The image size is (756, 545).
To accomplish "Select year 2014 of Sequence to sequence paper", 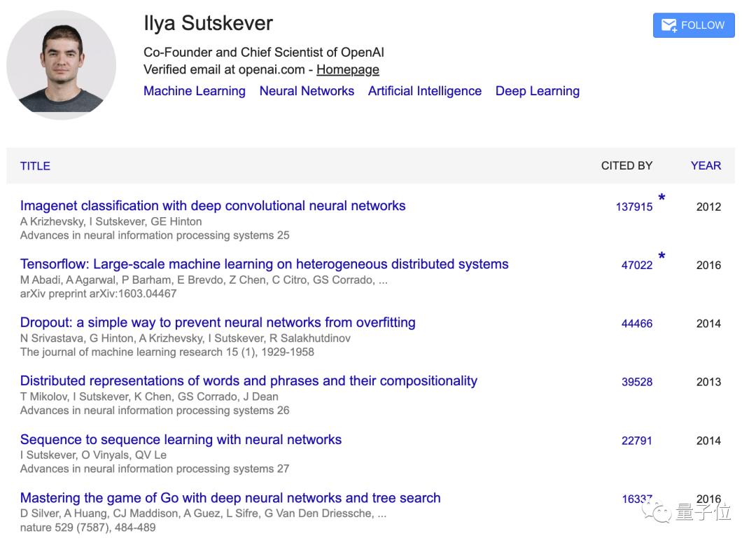I will pyautogui.click(x=708, y=441).
